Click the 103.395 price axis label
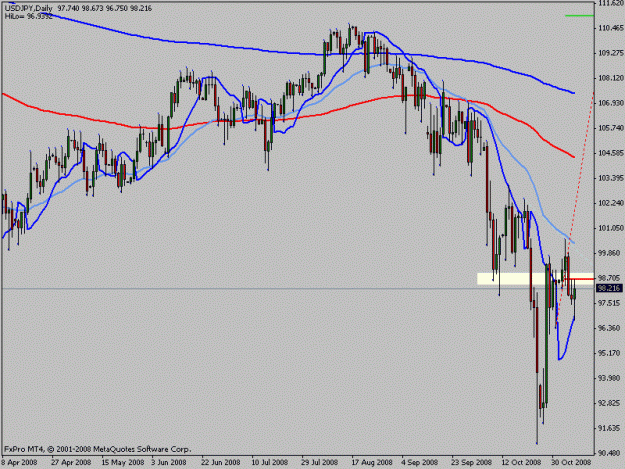 610,178
